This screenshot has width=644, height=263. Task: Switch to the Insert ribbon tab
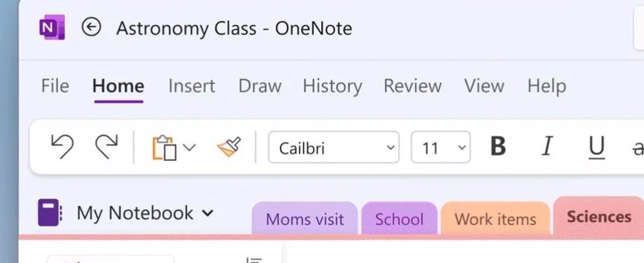(191, 86)
